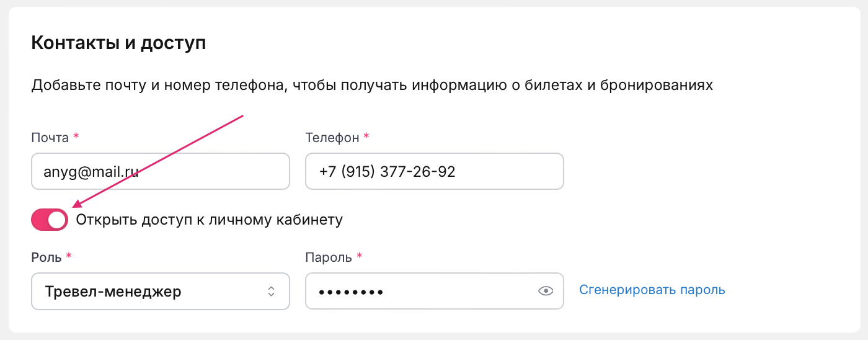Click the up-down chevron in Роль selector
This screenshot has height=340, width=868.
click(x=271, y=291)
